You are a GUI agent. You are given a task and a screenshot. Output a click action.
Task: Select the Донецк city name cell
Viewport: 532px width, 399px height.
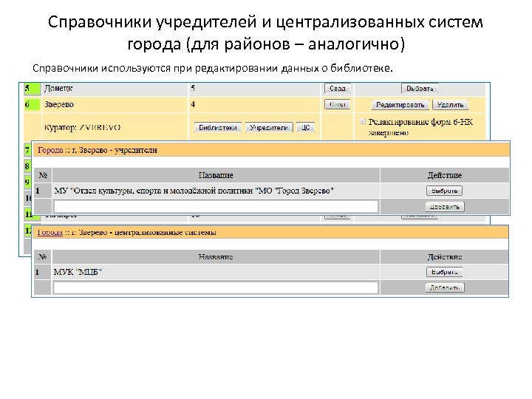pos(115,89)
